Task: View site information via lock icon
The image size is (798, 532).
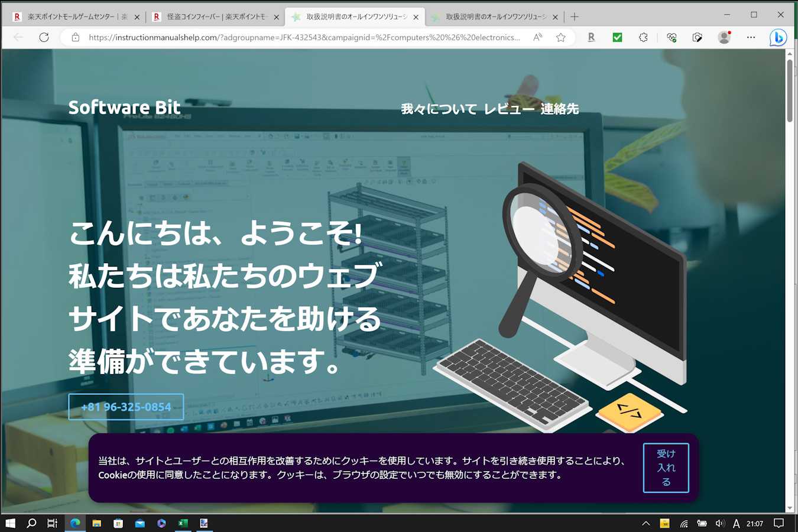Action: [x=75, y=37]
